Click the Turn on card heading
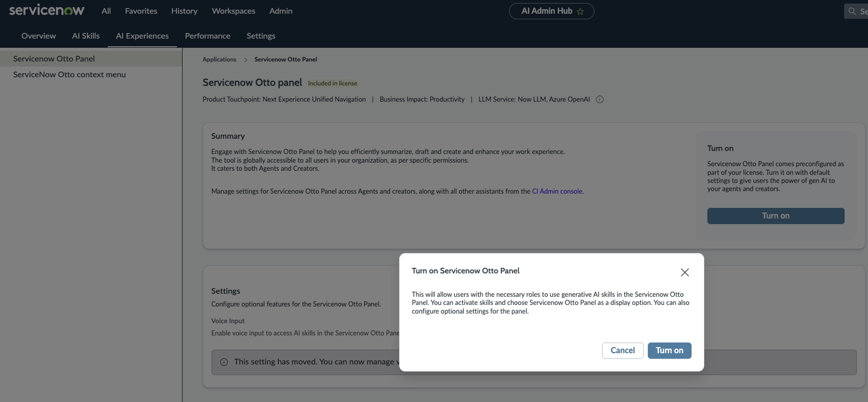The image size is (868, 402). click(x=720, y=149)
